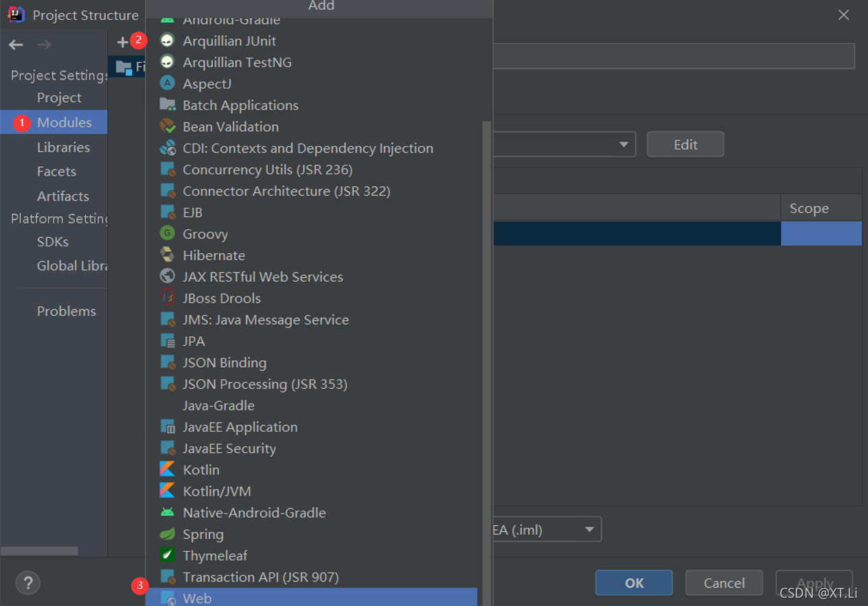
Task: Click the JAX RESTful Web Services icon
Action: tap(167, 277)
